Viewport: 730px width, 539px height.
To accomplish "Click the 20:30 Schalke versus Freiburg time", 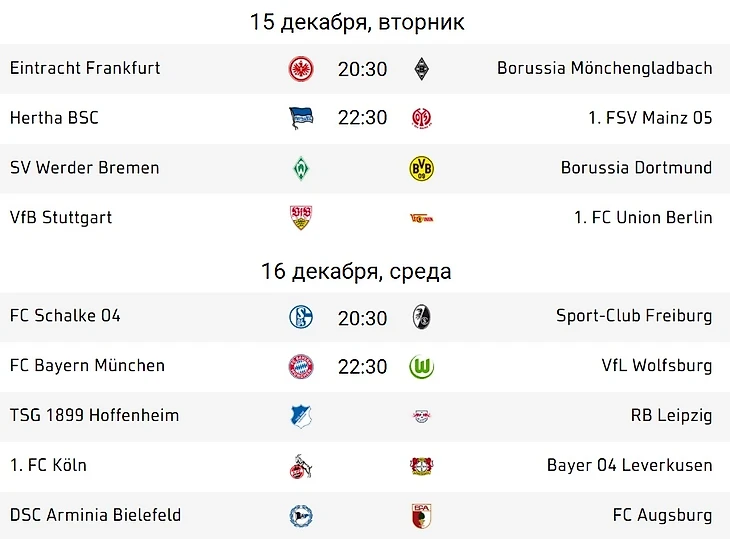I will (x=362, y=318).
